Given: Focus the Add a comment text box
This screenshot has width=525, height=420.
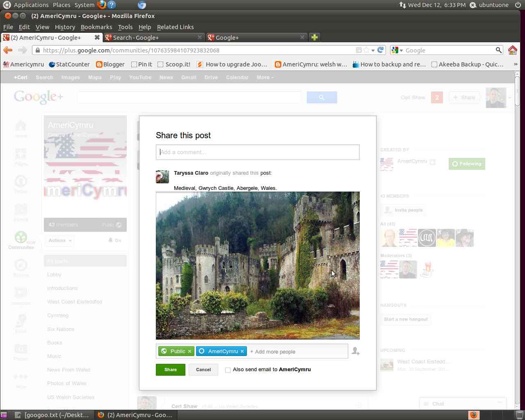Looking at the screenshot, I should pos(258,152).
